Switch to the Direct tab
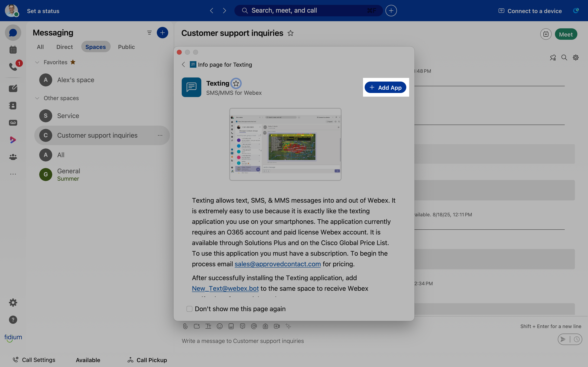588x367 pixels. tap(64, 47)
